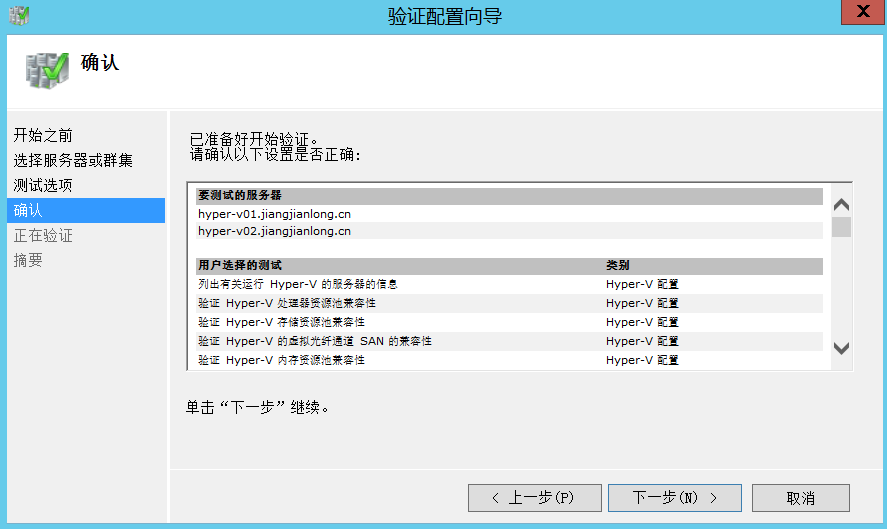887x529 pixels.
Task: Click the 上一步(P) button
Action: (x=535, y=498)
